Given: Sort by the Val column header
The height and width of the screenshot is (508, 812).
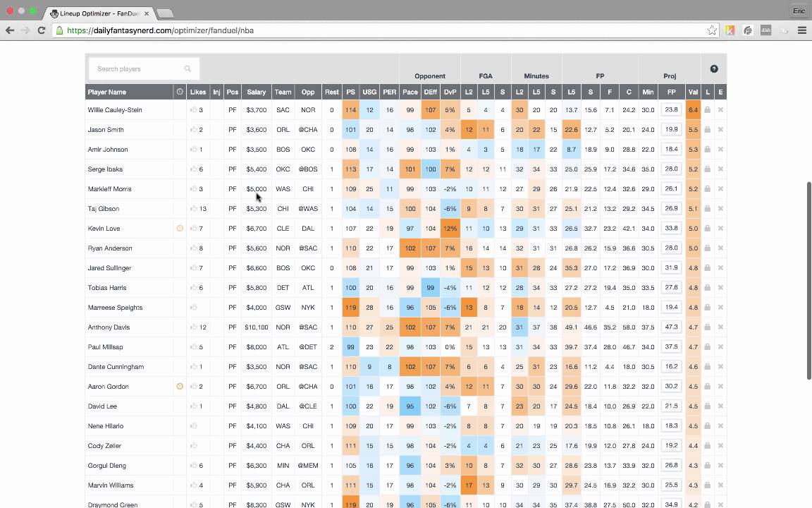Looking at the screenshot, I should (693, 92).
